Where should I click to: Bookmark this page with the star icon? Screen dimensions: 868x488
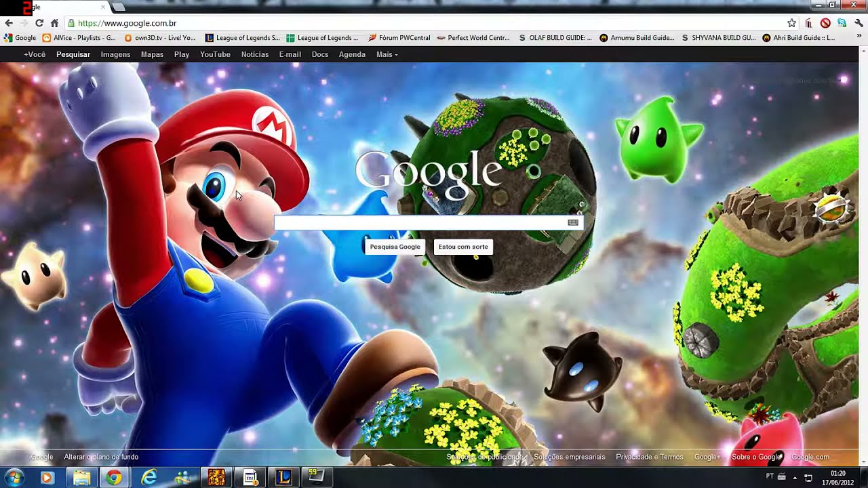tap(791, 23)
